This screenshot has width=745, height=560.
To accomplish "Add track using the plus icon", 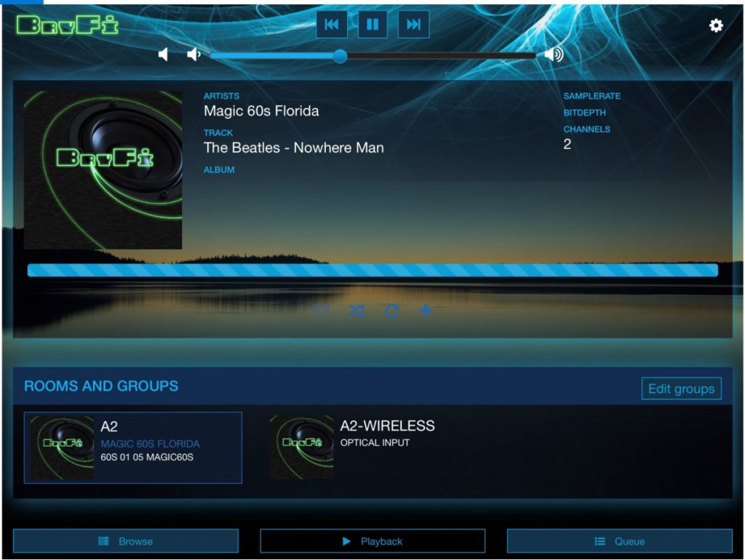I will click(x=426, y=311).
